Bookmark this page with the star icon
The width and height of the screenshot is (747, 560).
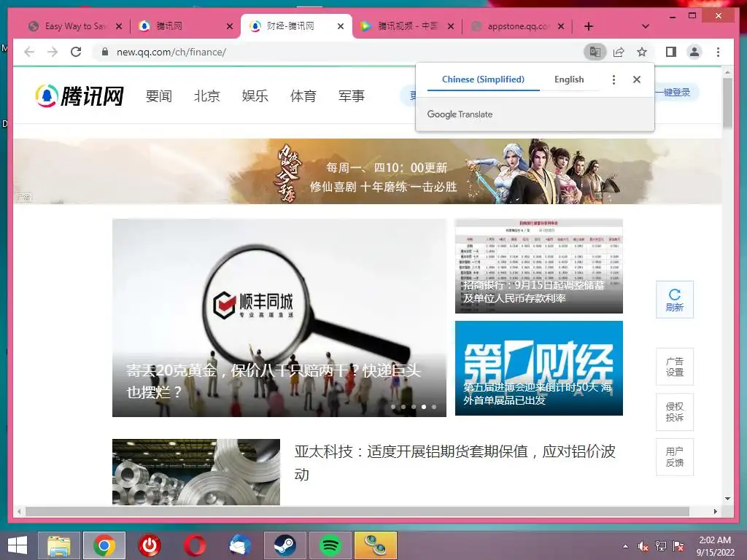(x=642, y=52)
